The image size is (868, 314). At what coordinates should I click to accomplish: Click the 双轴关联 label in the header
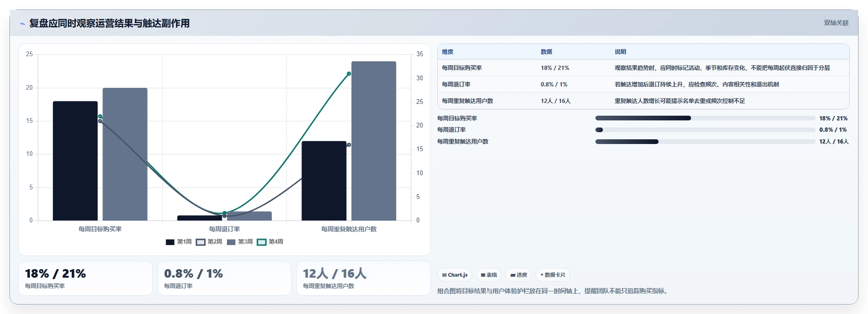836,23
